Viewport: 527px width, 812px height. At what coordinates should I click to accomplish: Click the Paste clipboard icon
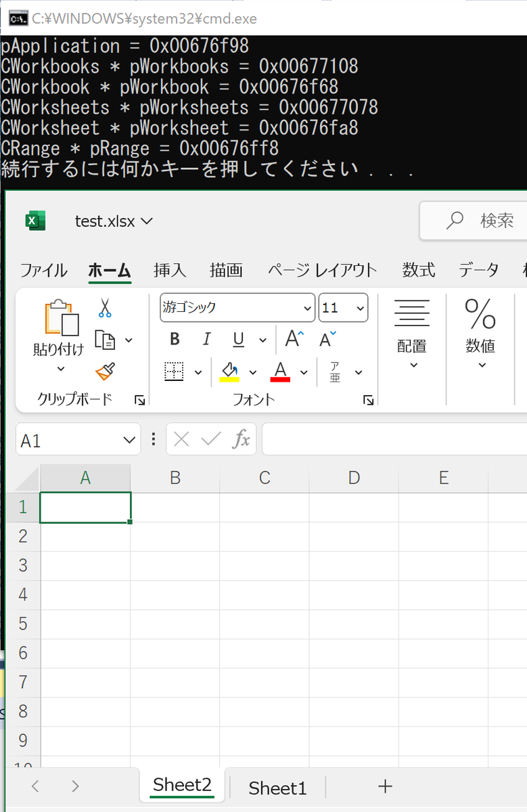(x=62, y=317)
